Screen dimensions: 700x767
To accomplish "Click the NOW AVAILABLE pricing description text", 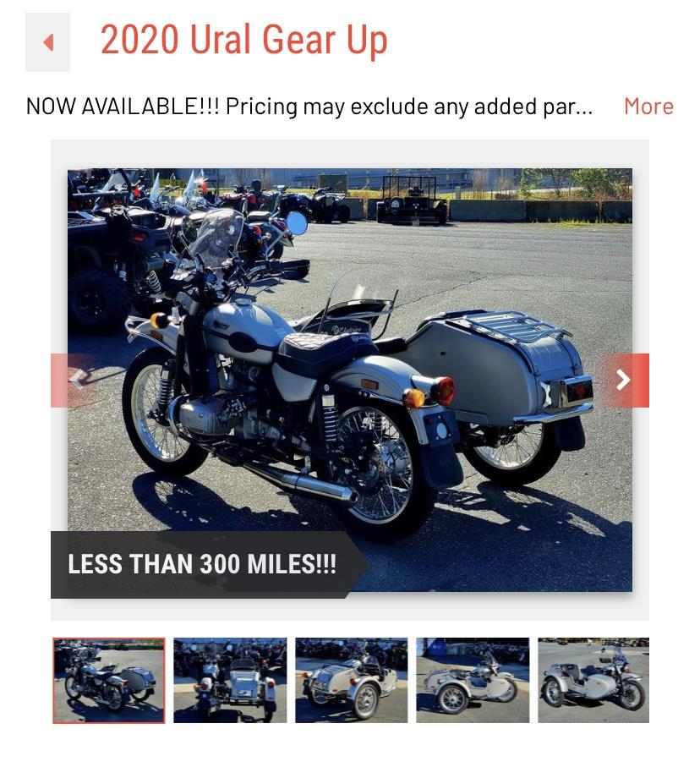I will point(309,107).
